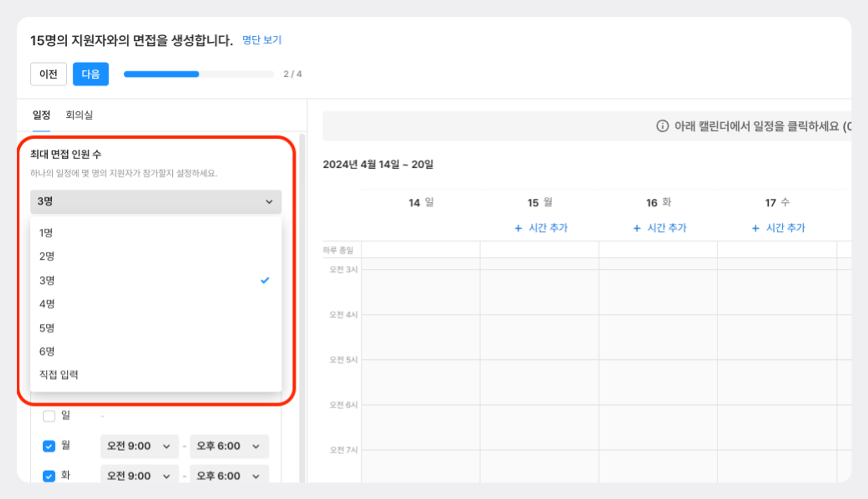Uncheck the 월 (Monday) checkbox
The image size is (868, 499).
[x=49, y=446]
